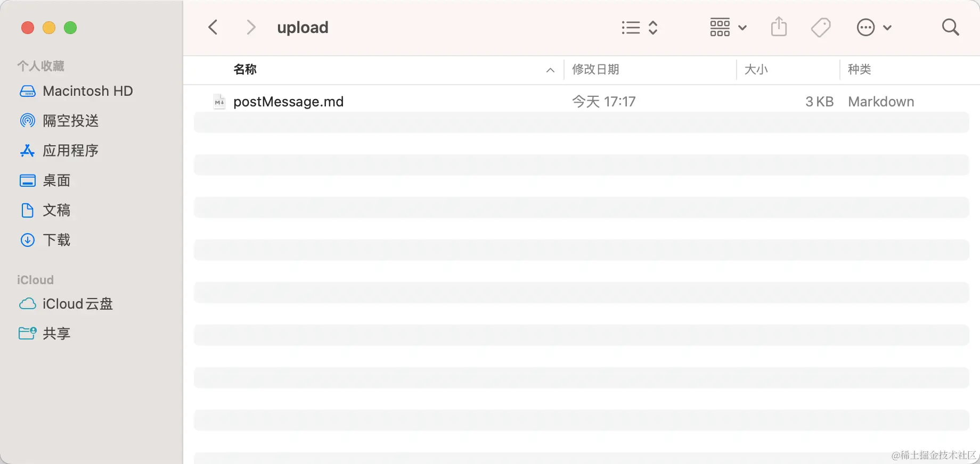This screenshot has height=464, width=980.
Task: Open iCloud云盘 in sidebar
Action: click(x=77, y=304)
